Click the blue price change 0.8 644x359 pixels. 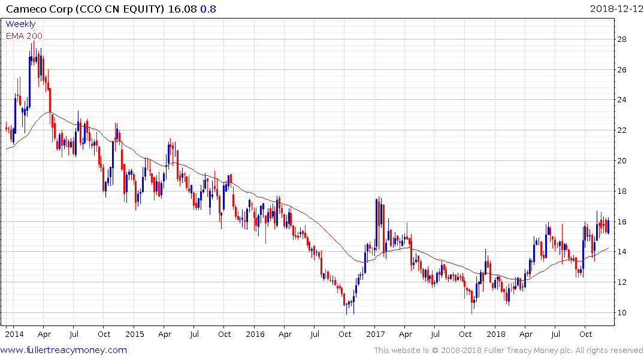tap(208, 9)
